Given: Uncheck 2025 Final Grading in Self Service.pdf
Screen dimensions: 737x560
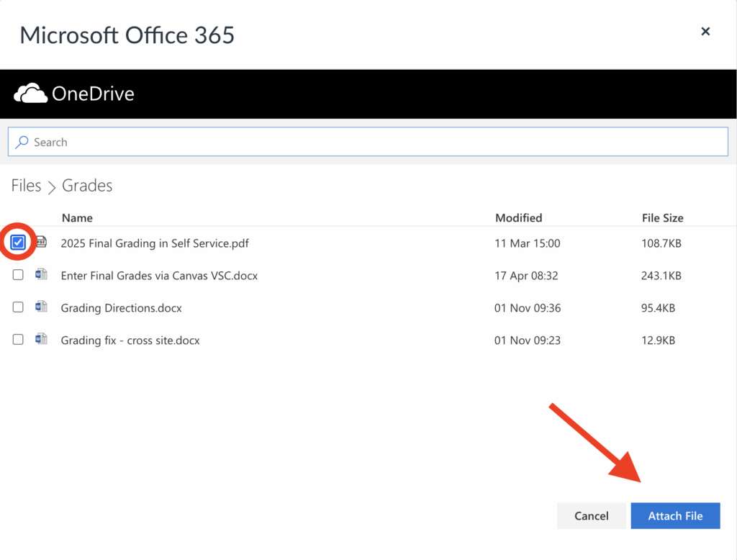Looking at the screenshot, I should (17, 243).
